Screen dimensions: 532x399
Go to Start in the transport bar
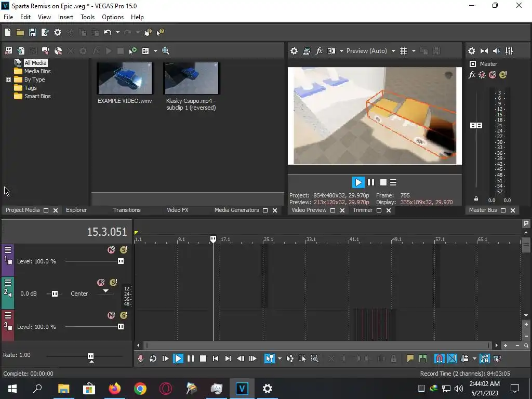point(216,358)
